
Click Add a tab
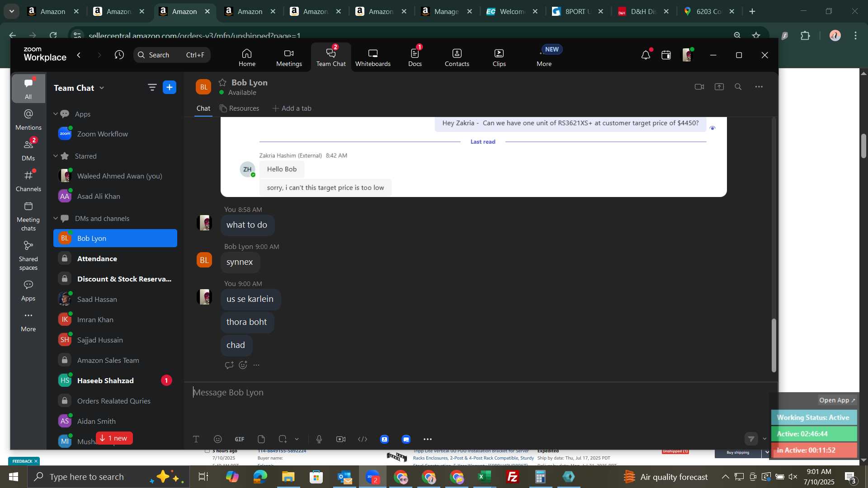pyautogui.click(x=292, y=108)
